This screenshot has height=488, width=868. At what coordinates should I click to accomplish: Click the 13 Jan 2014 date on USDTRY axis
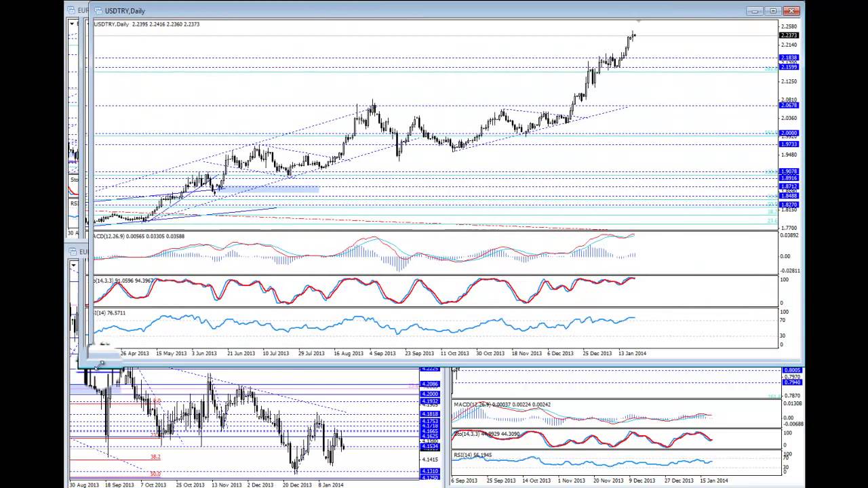point(632,353)
